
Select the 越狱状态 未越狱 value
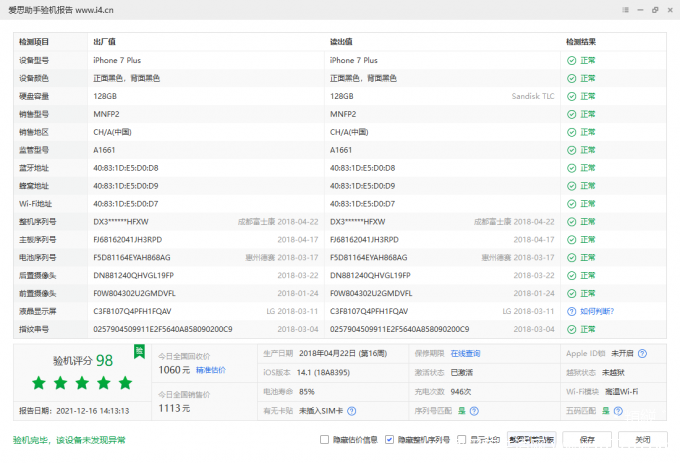pyautogui.click(x=613, y=372)
